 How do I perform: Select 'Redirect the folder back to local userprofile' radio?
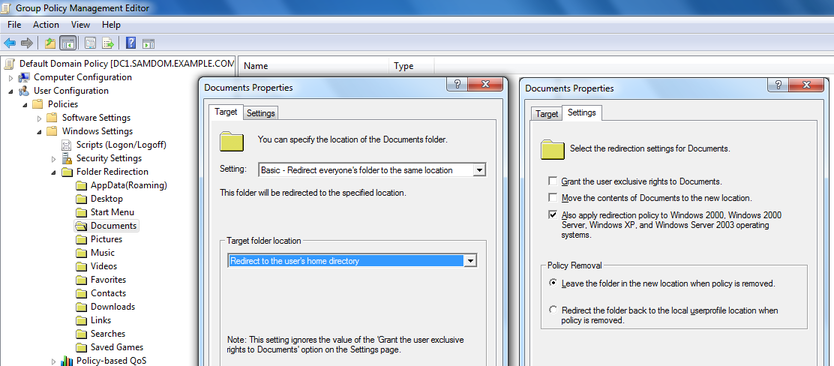pyautogui.click(x=553, y=310)
